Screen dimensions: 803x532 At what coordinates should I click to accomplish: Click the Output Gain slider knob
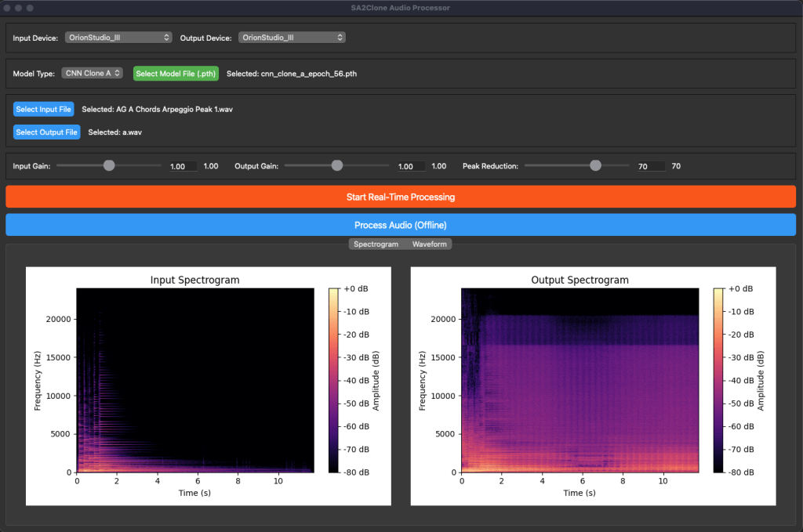337,165
